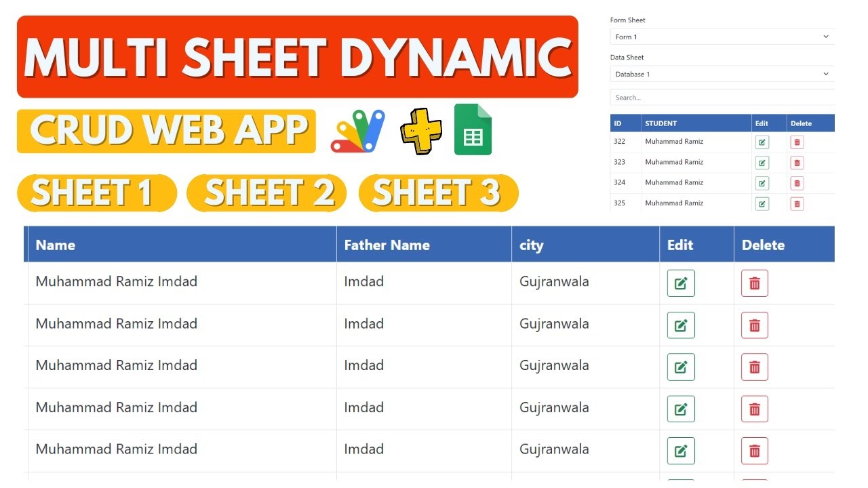Delete the fourth row in the large table
The image size is (868, 488).
[x=755, y=409]
